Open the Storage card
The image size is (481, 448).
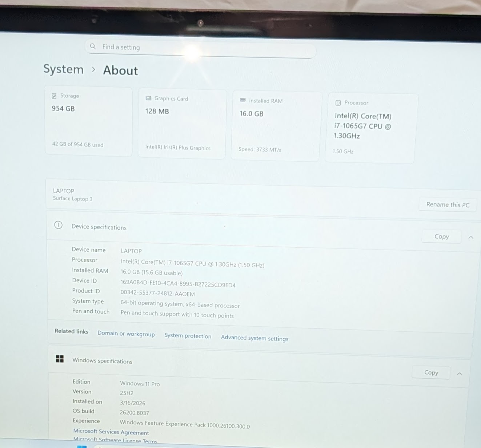[88, 122]
